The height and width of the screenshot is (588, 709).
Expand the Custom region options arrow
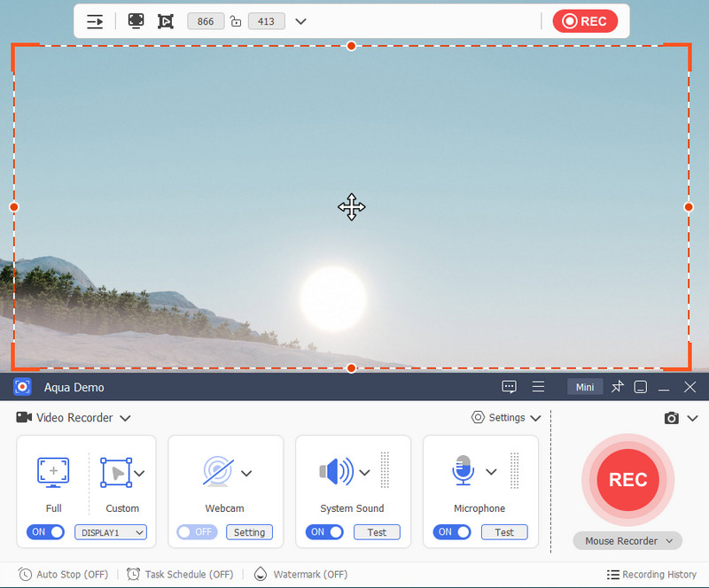coord(140,473)
